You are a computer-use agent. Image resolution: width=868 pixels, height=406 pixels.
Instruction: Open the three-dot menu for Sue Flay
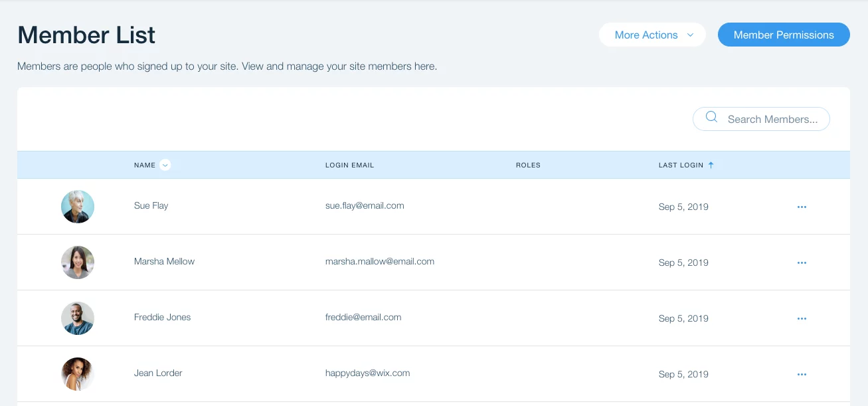click(x=802, y=207)
